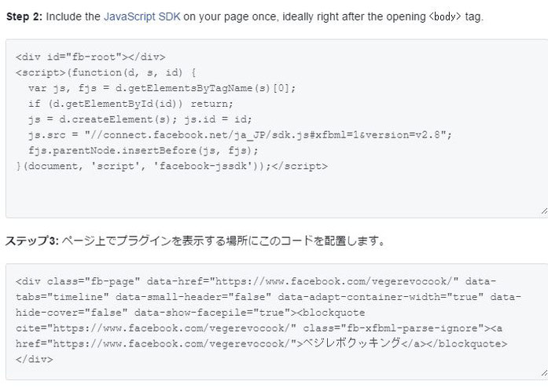Click inside the JavaScript SDK code textarea
Image resolution: width=548 pixels, height=392 pixels.
click(277, 129)
